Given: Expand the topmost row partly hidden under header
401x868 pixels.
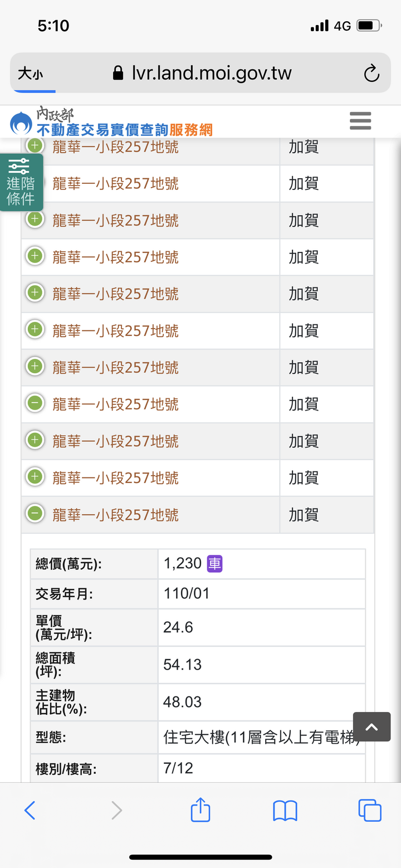Looking at the screenshot, I should coord(35,147).
